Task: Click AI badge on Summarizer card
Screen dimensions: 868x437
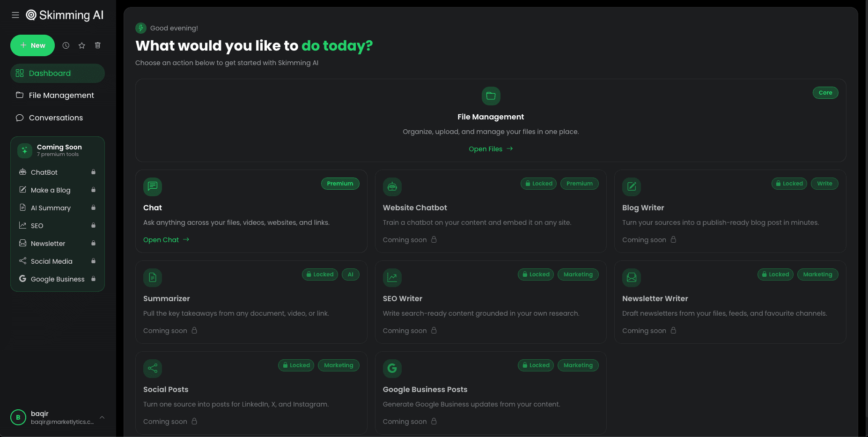Action: pyautogui.click(x=351, y=274)
